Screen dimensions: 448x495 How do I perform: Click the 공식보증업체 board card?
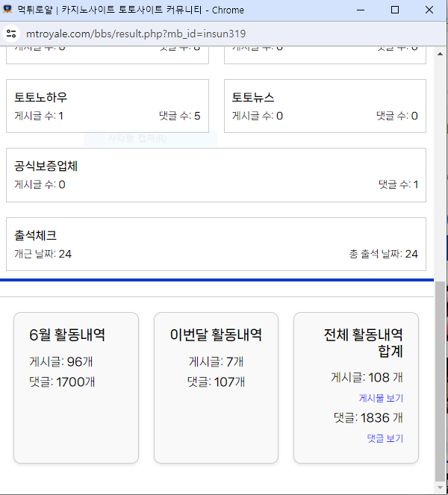tap(216, 175)
